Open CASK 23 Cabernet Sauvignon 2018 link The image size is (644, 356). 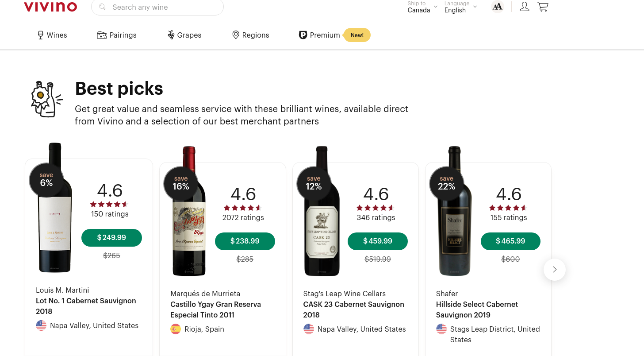coord(353,310)
